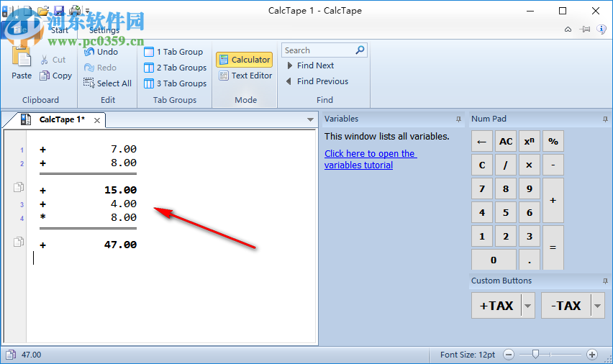Click digit 4 on Num Pad
613x364 pixels.
click(x=482, y=212)
